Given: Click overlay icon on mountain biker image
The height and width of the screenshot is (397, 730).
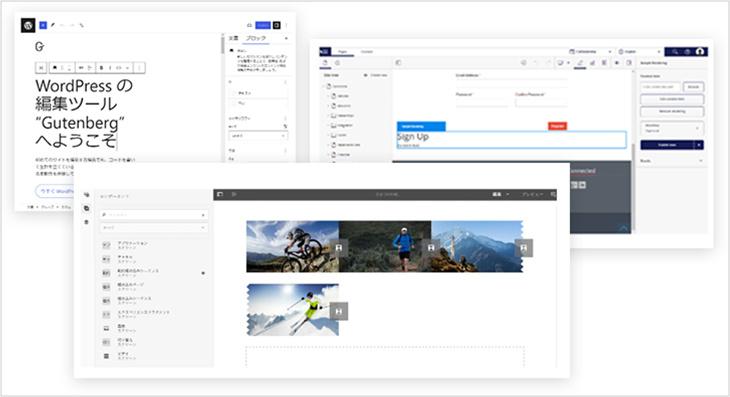Looking at the screenshot, I should [x=339, y=248].
